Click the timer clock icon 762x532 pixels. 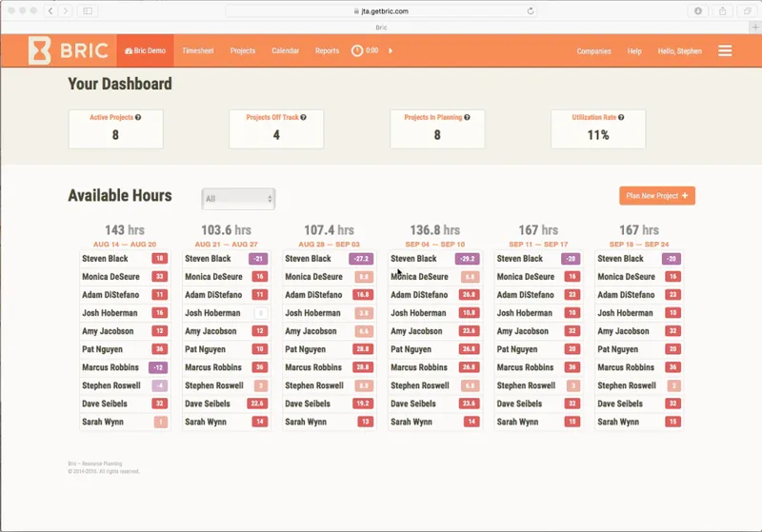(x=357, y=50)
